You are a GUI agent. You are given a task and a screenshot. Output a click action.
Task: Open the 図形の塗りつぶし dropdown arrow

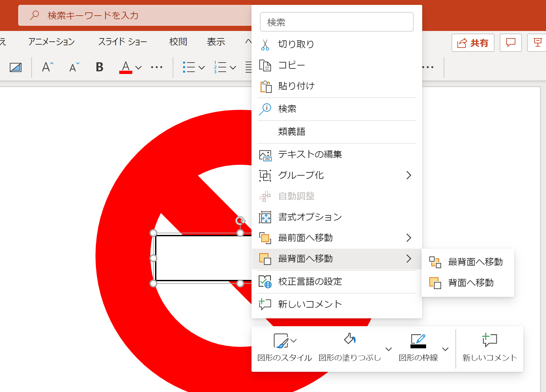(x=388, y=349)
